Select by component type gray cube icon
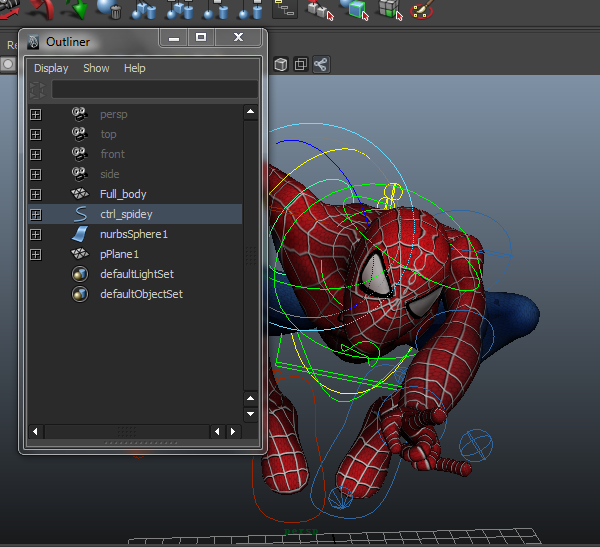The height and width of the screenshot is (547, 600). pos(390,9)
